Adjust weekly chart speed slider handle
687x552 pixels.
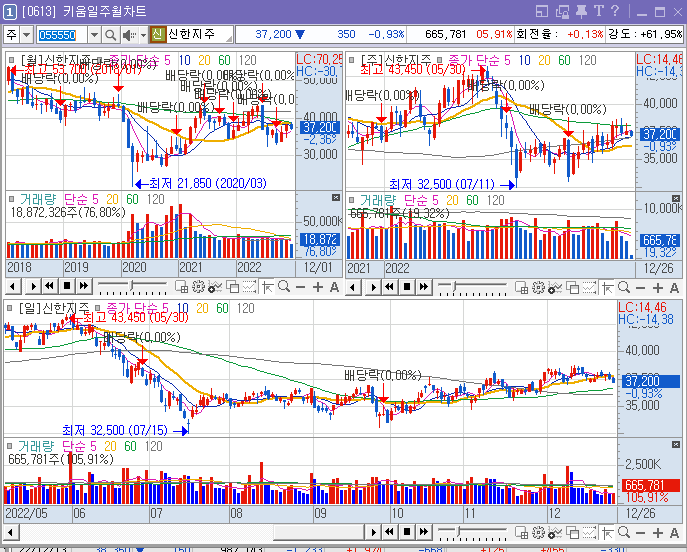click(x=456, y=287)
